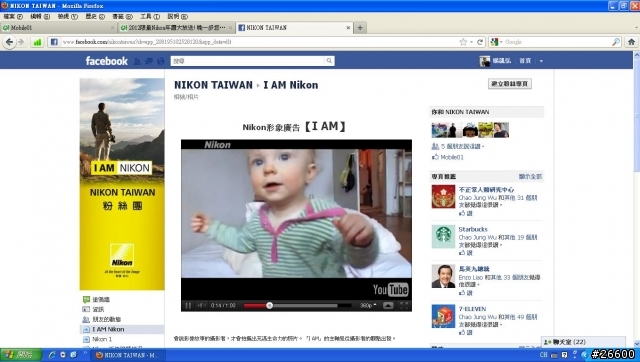Switch to the Mobile01 browser tab
The height and width of the screenshot is (362, 640).
pyautogui.click(x=58, y=28)
